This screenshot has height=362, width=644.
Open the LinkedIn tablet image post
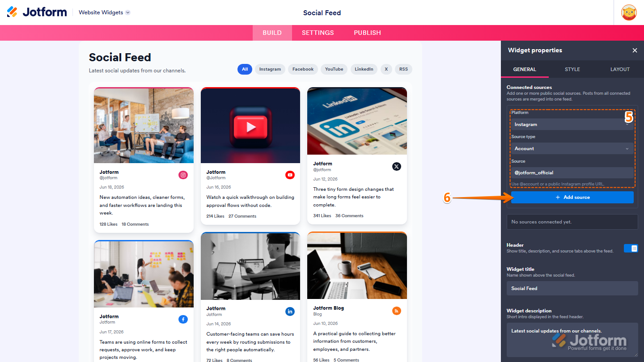[357, 121]
